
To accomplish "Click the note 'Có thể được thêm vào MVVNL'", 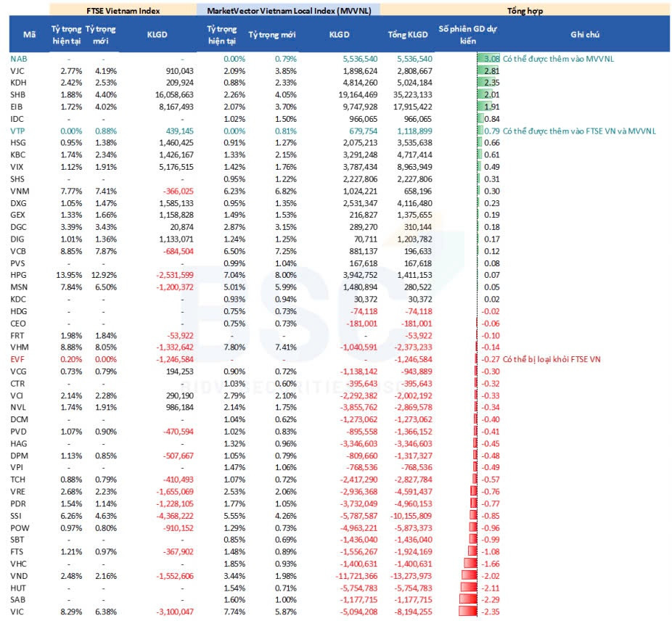I will point(558,59).
